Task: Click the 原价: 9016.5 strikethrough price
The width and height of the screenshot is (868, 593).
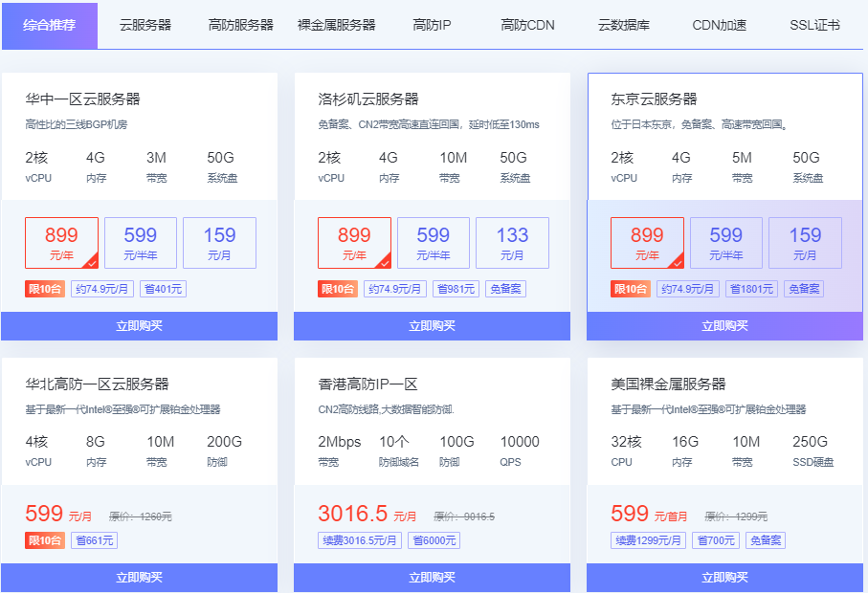Action: [464, 516]
